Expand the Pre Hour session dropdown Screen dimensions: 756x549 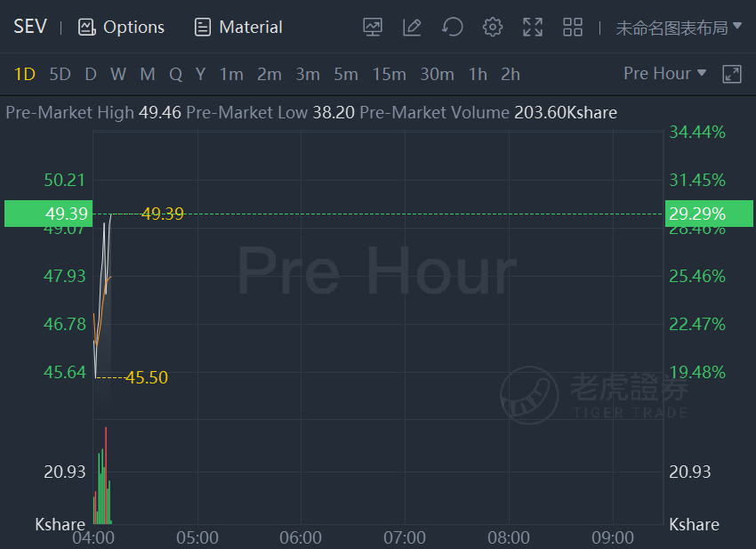pos(664,74)
